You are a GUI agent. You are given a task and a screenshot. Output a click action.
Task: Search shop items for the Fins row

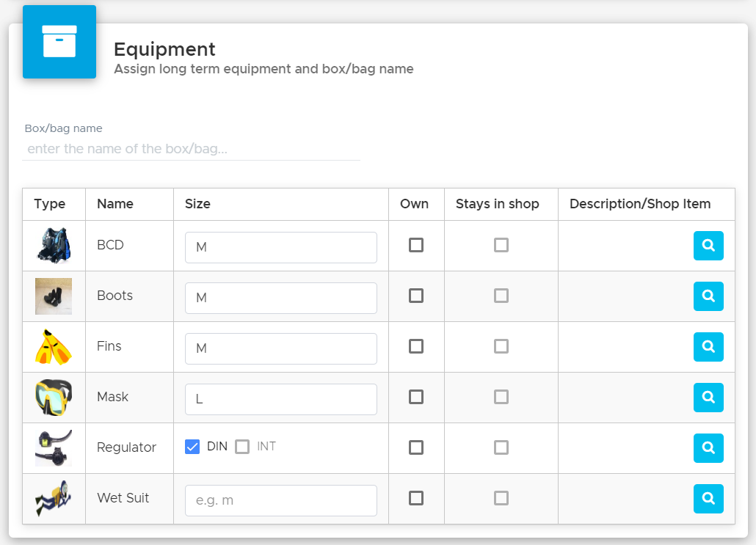click(708, 346)
